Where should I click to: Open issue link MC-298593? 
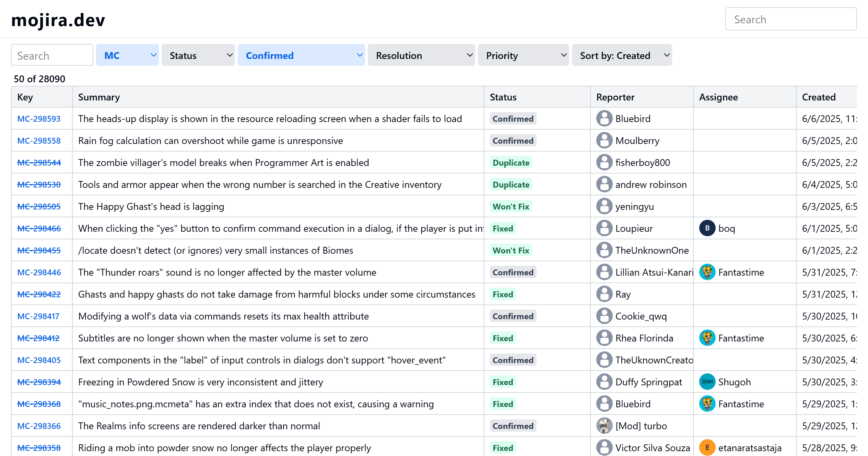coord(39,119)
